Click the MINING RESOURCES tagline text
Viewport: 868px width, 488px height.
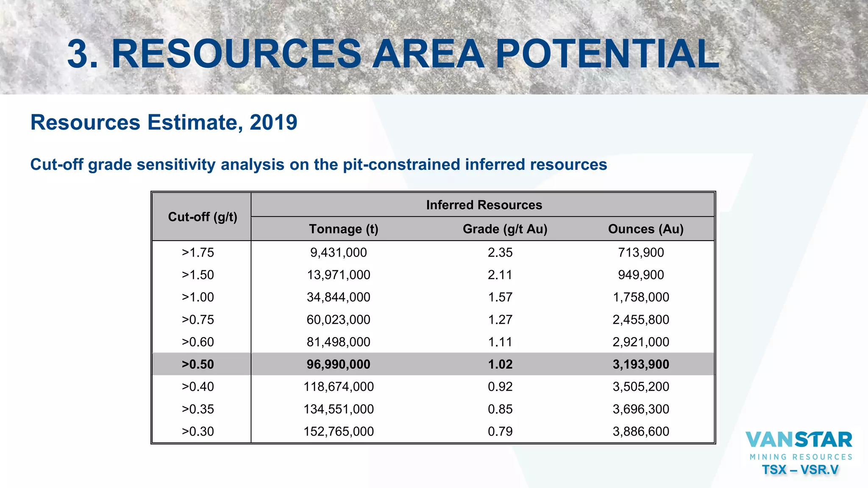pyautogui.click(x=801, y=457)
